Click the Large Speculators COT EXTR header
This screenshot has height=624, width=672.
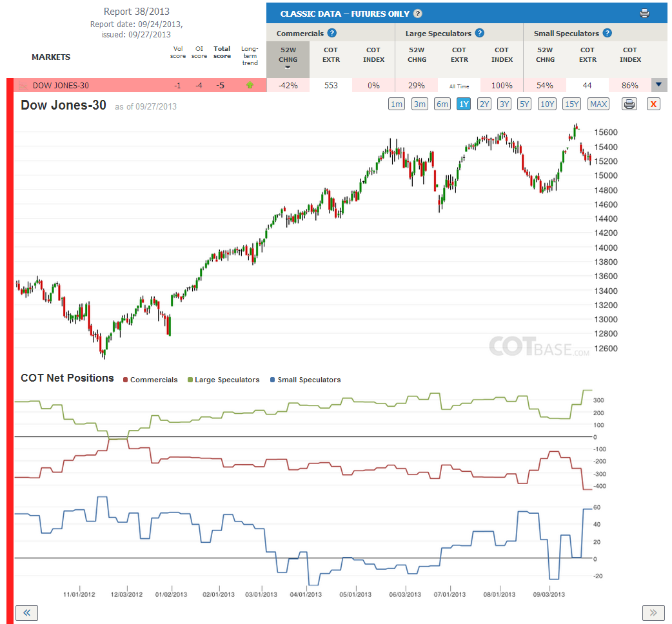459,55
